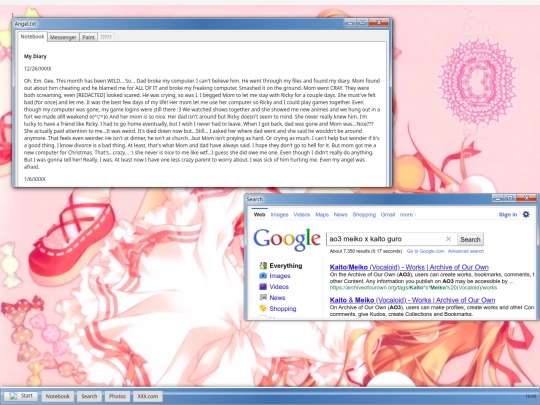Viewport: 540px width, 405px height.
Task: Click the 'About 7,350 results' text
Action: tap(366, 251)
